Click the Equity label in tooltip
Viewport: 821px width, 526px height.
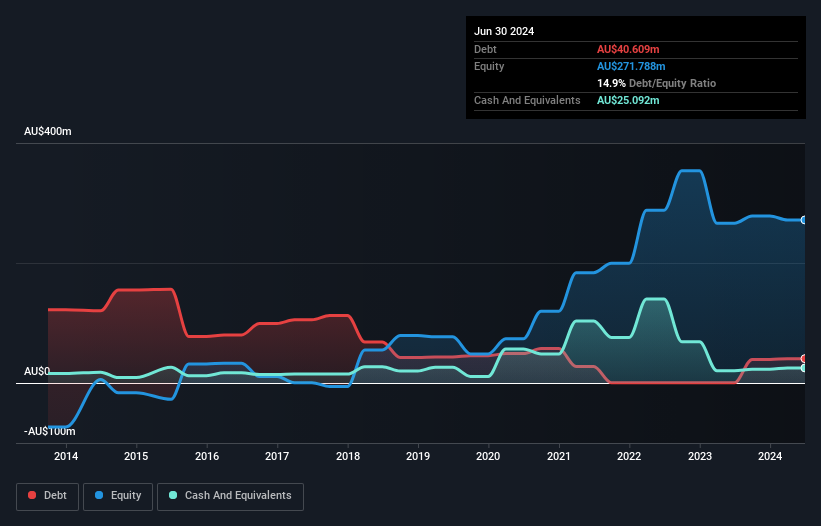coord(489,66)
